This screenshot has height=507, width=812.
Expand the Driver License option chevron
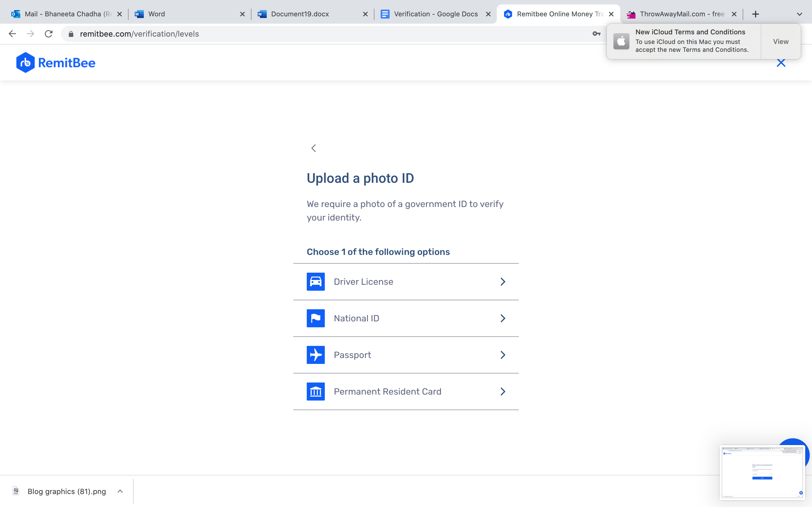pyautogui.click(x=503, y=282)
